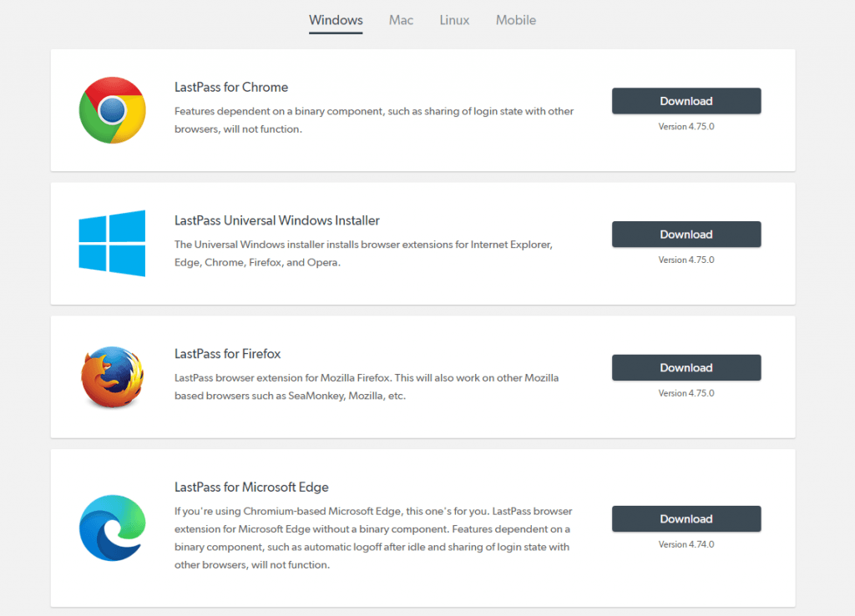Click the Microsoft Edge logo icon
This screenshot has width=855, height=616.
(113, 528)
